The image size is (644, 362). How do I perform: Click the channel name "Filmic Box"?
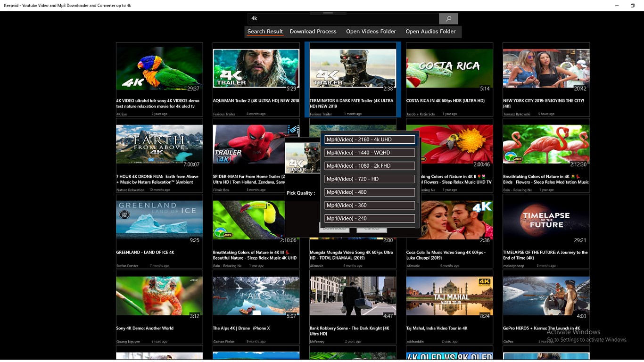tap(221, 190)
